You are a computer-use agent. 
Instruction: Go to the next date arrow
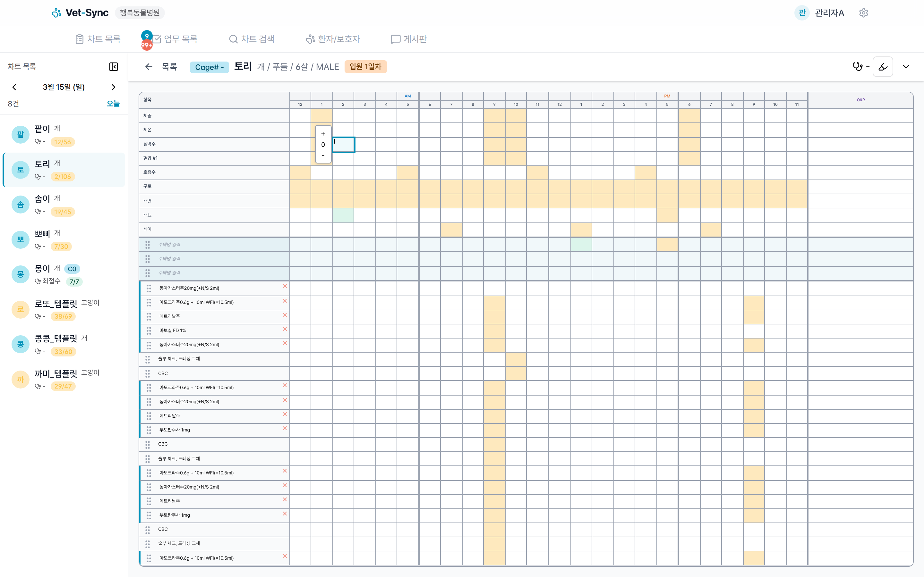point(113,87)
